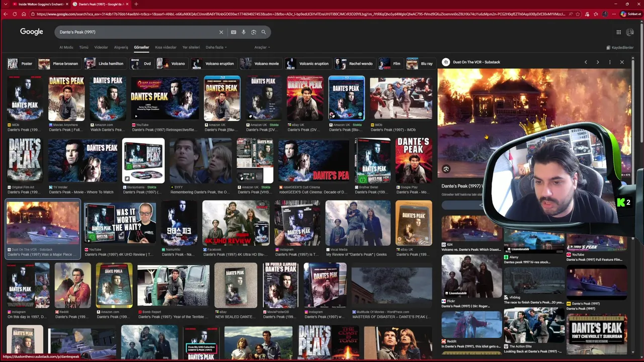Filter images by the Pierce brosnan chip
The height and width of the screenshot is (362, 644).
[x=59, y=64]
